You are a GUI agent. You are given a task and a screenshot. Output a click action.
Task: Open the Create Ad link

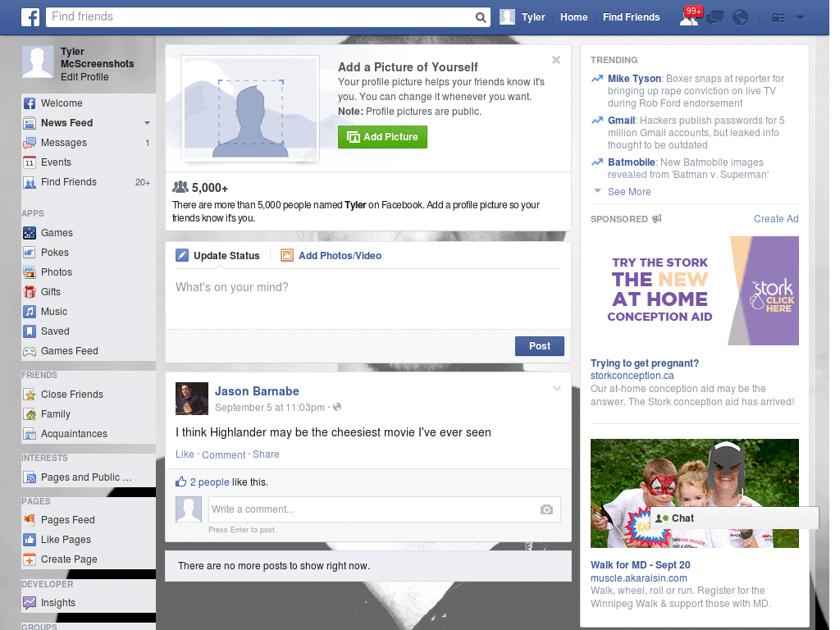pos(776,218)
